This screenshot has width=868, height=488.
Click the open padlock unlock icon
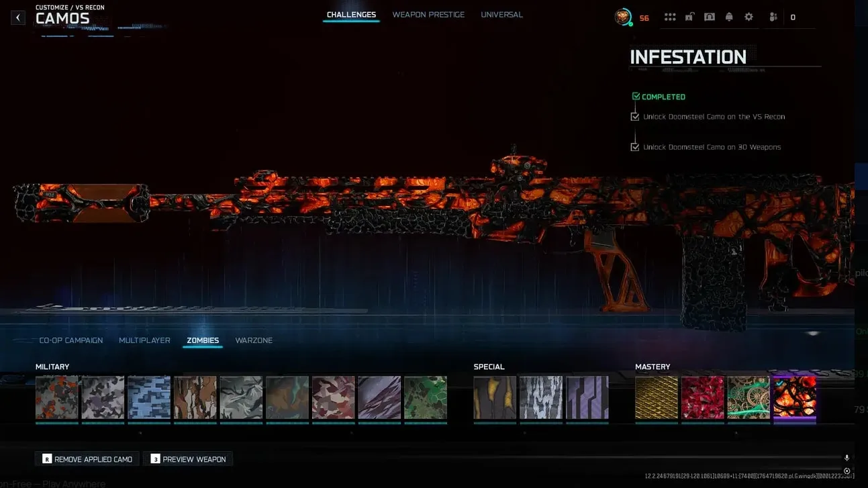click(x=689, y=17)
